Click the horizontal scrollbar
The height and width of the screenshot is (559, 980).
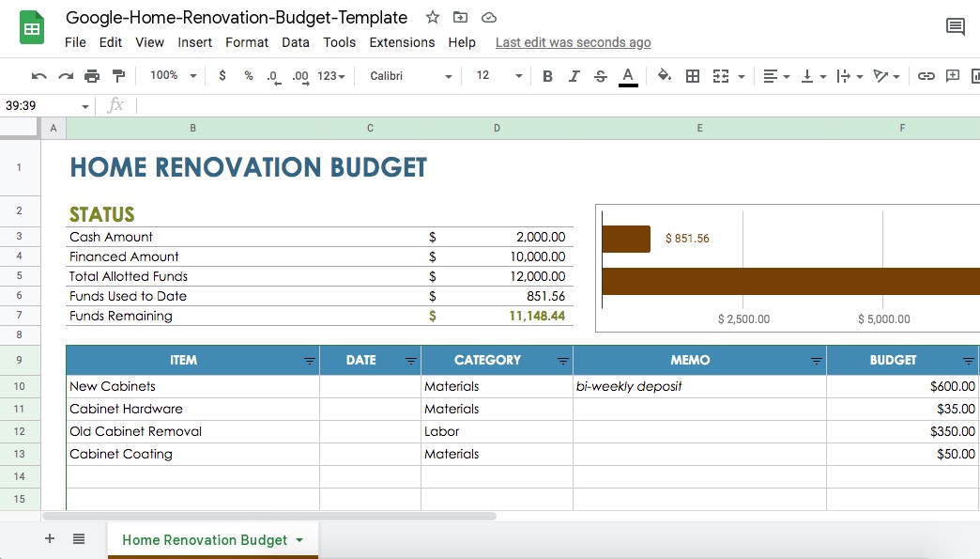click(x=269, y=517)
